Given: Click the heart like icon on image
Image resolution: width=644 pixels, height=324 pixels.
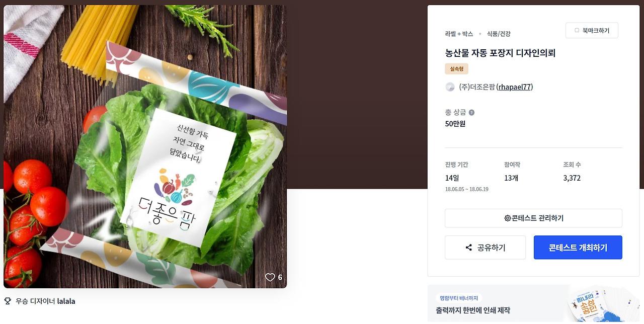Looking at the screenshot, I should tap(270, 277).
